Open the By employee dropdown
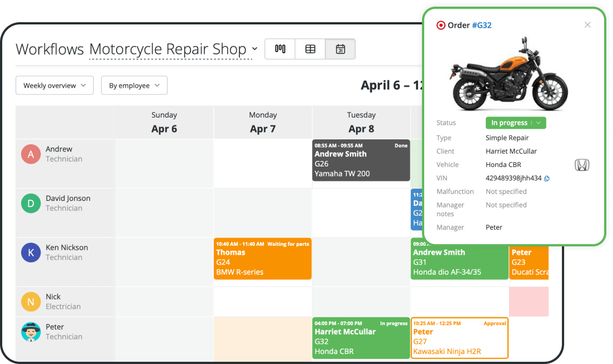The height and width of the screenshot is (364, 613). click(134, 85)
